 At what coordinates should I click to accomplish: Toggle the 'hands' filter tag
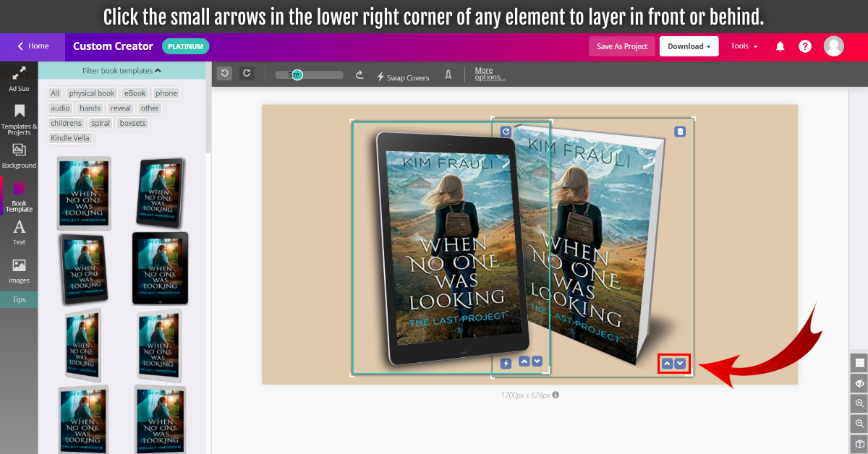(90, 108)
